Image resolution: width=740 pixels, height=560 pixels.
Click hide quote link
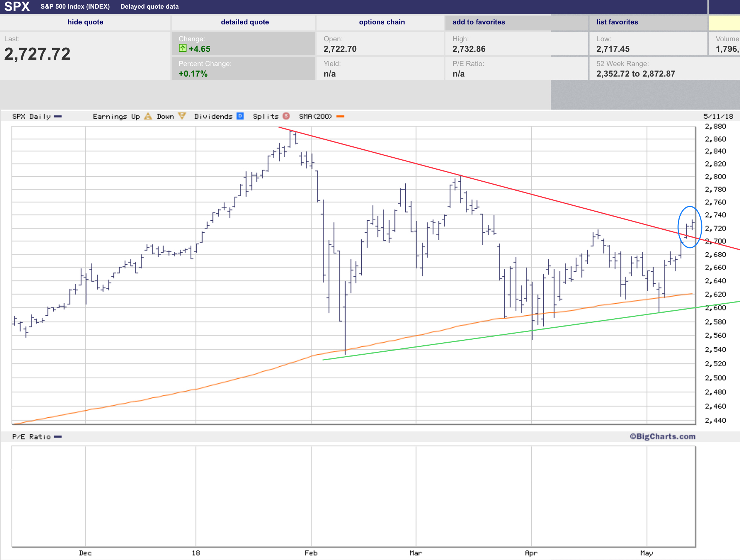tap(85, 22)
